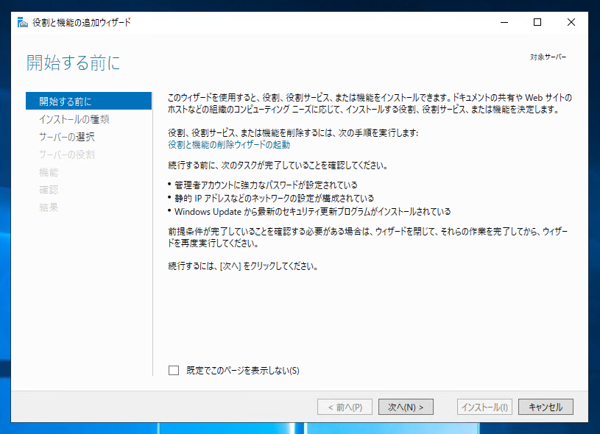Minimize the wizard window
Screen dimensions: 600x434
coord(504,23)
